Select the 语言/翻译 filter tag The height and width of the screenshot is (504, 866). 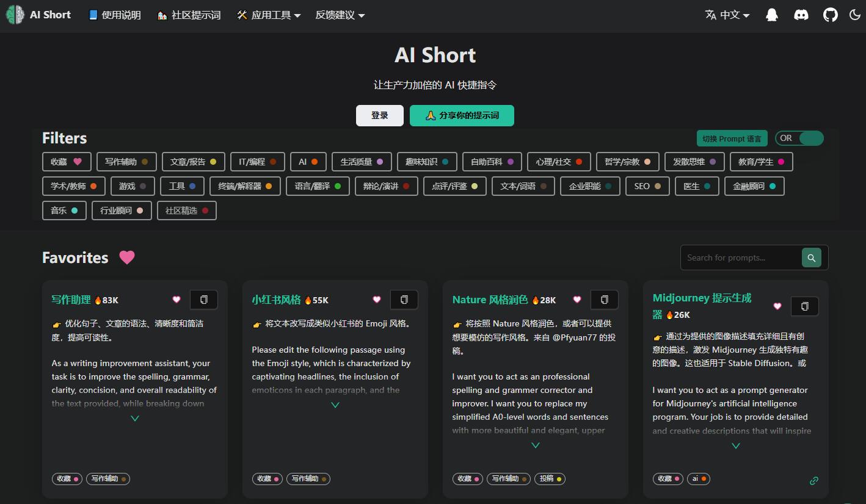pos(318,186)
